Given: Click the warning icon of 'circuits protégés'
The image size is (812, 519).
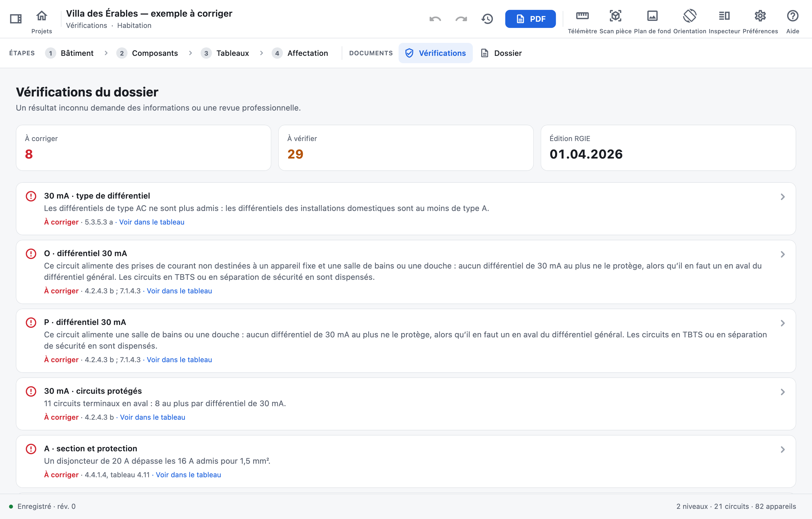Looking at the screenshot, I should point(31,391).
